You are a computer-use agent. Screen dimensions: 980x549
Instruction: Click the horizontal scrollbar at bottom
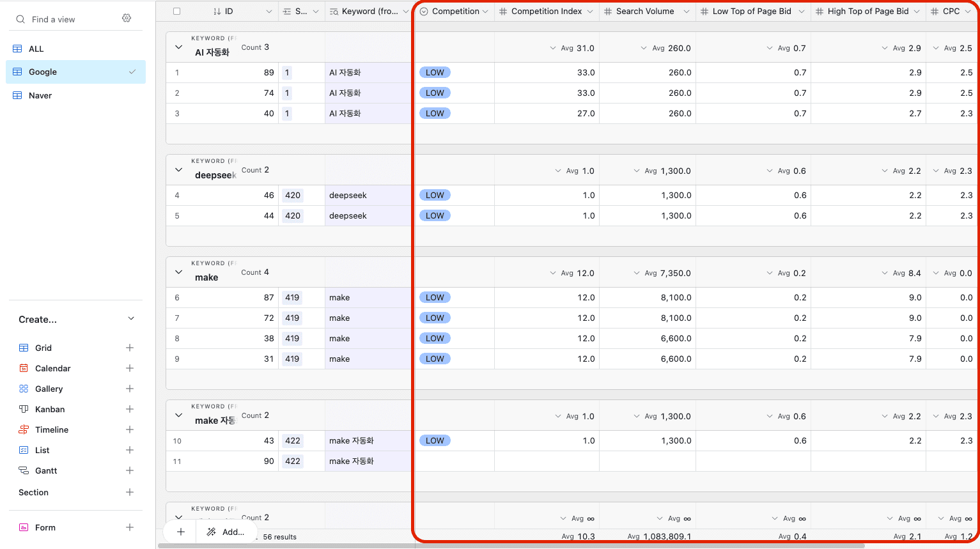click(x=511, y=546)
